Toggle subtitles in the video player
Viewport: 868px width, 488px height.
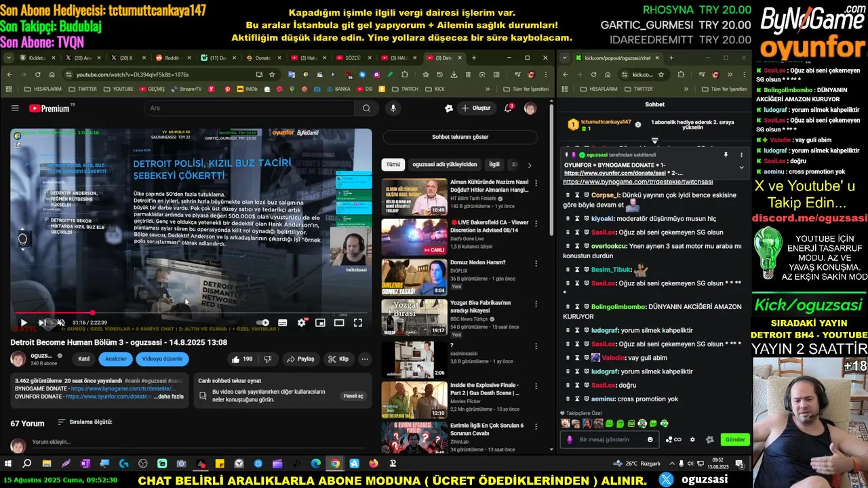pyautogui.click(x=283, y=323)
